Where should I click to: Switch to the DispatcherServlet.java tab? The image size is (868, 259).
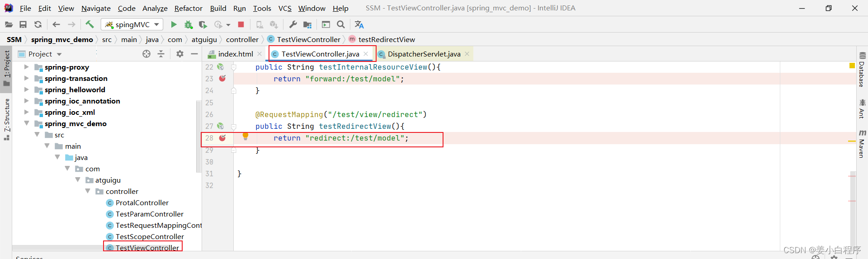(424, 54)
